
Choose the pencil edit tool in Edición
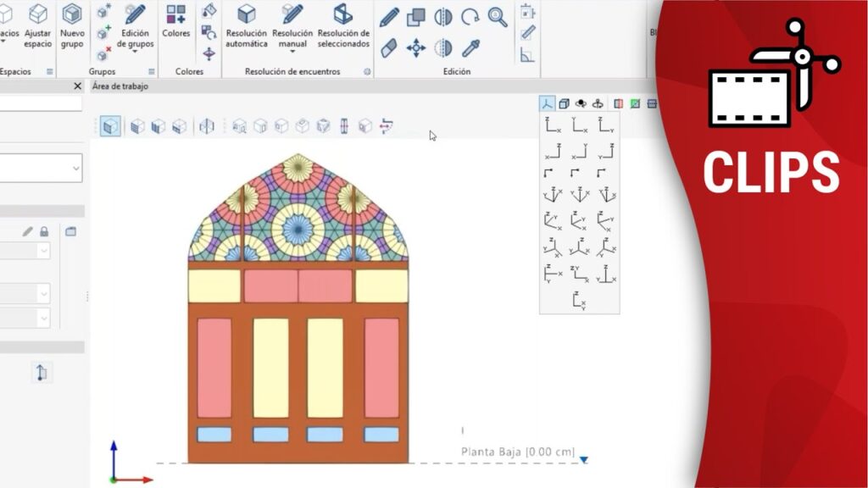(389, 17)
